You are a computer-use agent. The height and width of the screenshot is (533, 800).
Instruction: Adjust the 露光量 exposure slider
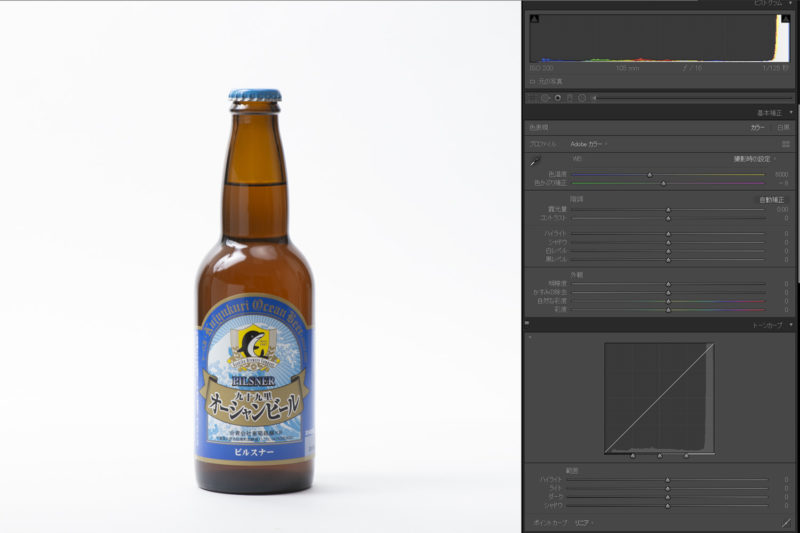668,210
